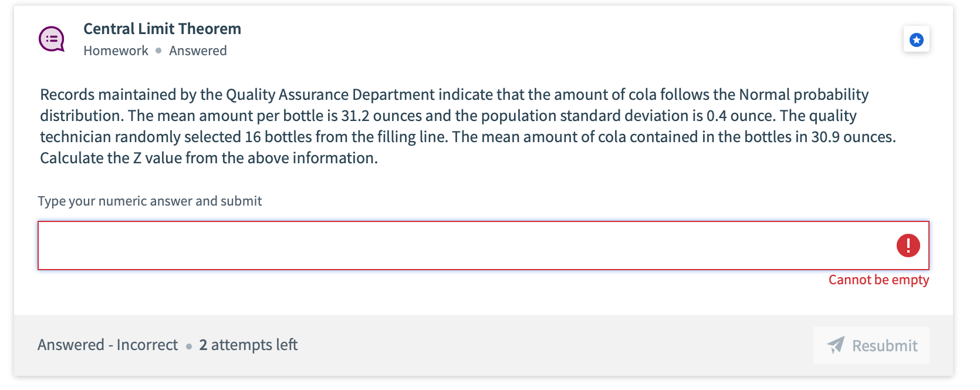The image size is (980, 390).
Task: Toggle the blue star bookmark icon
Action: (x=916, y=39)
